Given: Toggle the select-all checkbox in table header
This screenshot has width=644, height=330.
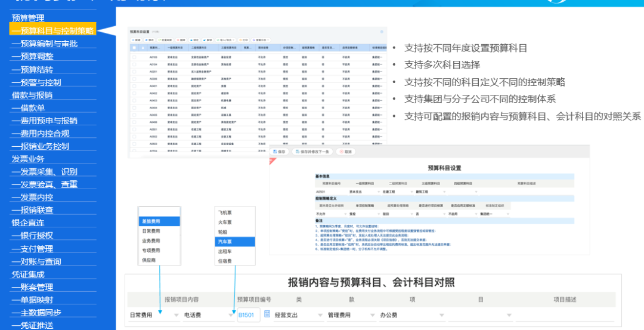Looking at the screenshot, I should coord(134,48).
